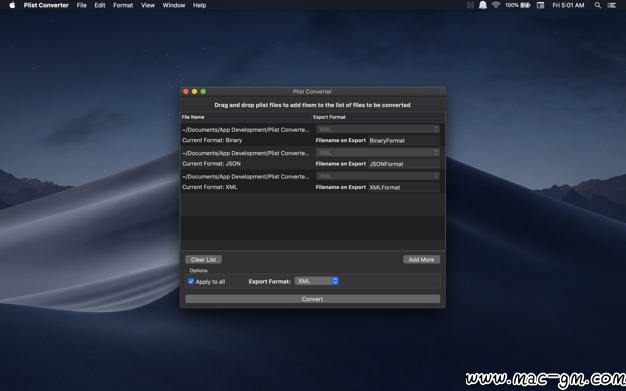
Task: Open the Wi-Fi status menu
Action: (x=496, y=5)
